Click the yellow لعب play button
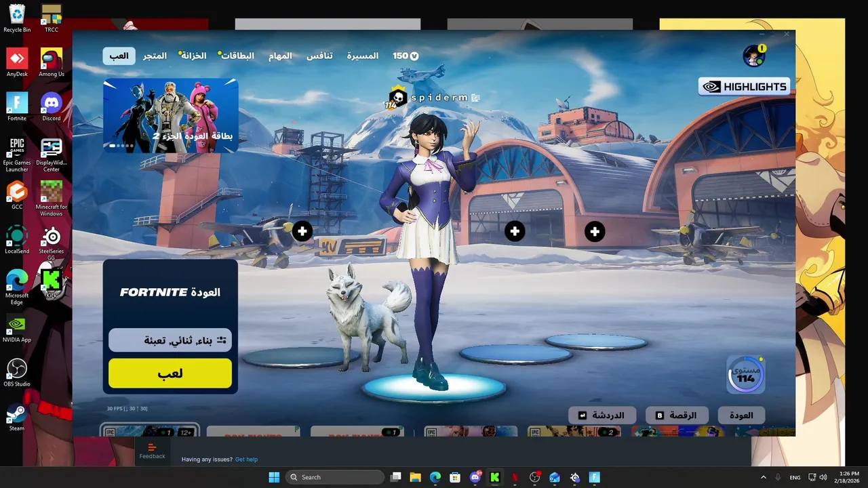This screenshot has width=868, height=488. (170, 373)
